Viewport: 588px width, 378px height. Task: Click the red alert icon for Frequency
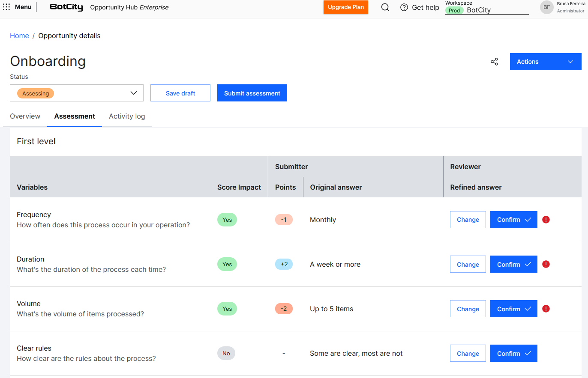pos(546,220)
